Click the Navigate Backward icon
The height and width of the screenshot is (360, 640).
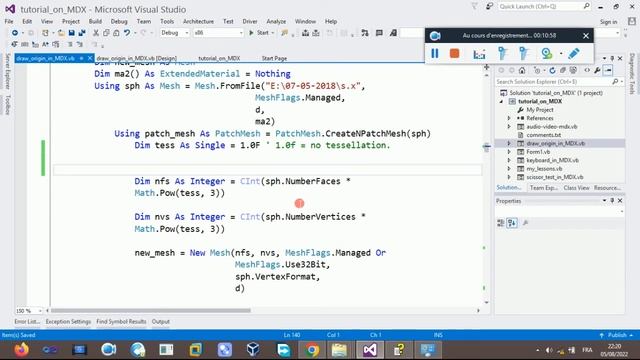coord(15,33)
